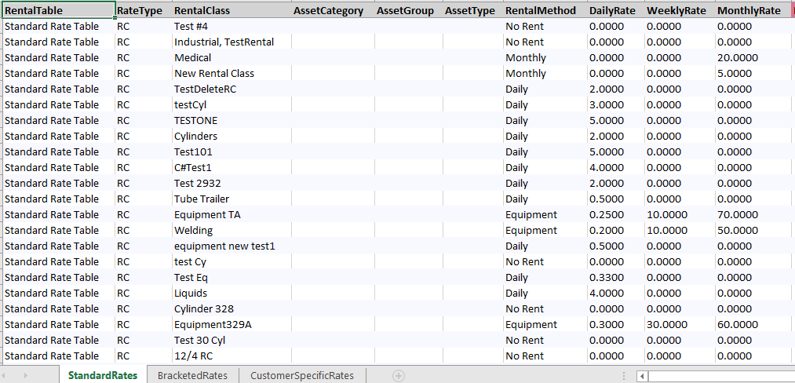Add a new sheet with plus icon
This screenshot has width=795, height=383.
pos(399,376)
